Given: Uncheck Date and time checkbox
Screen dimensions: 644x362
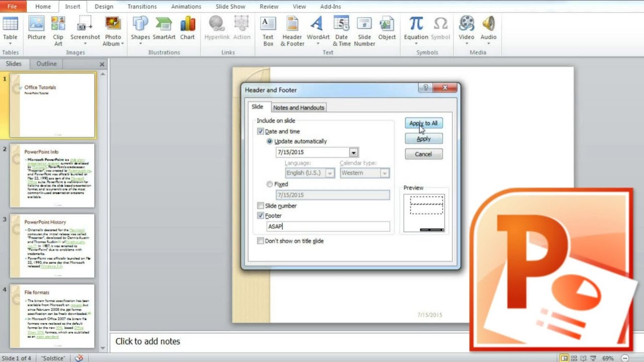Looking at the screenshot, I should coord(260,131).
